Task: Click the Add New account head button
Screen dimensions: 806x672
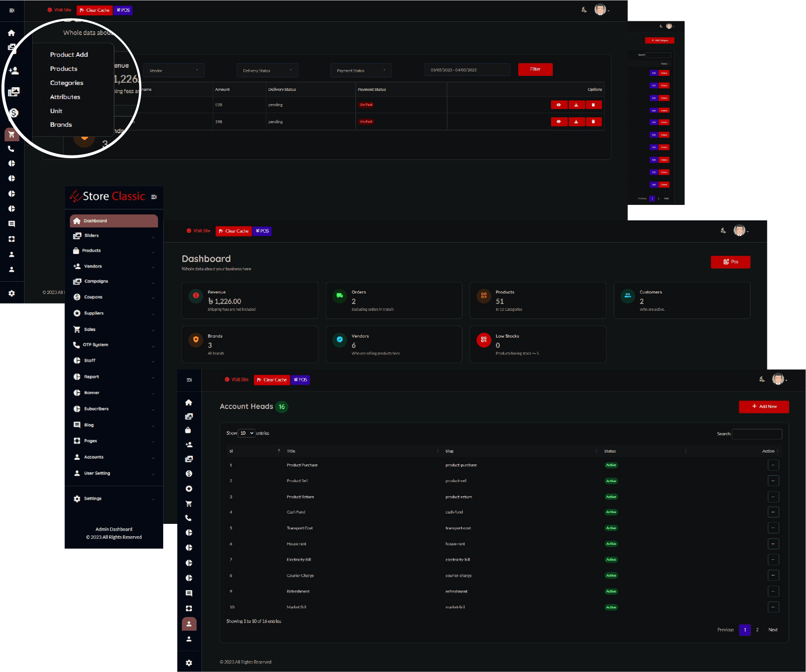Action: pyautogui.click(x=764, y=407)
